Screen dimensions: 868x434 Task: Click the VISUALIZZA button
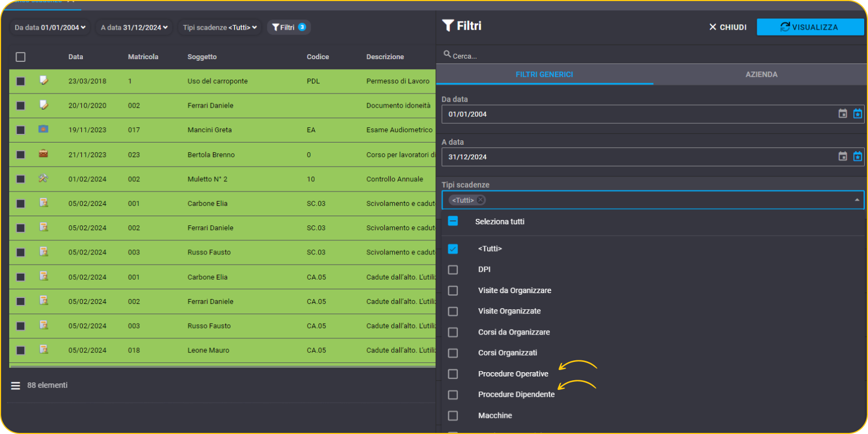(x=810, y=27)
